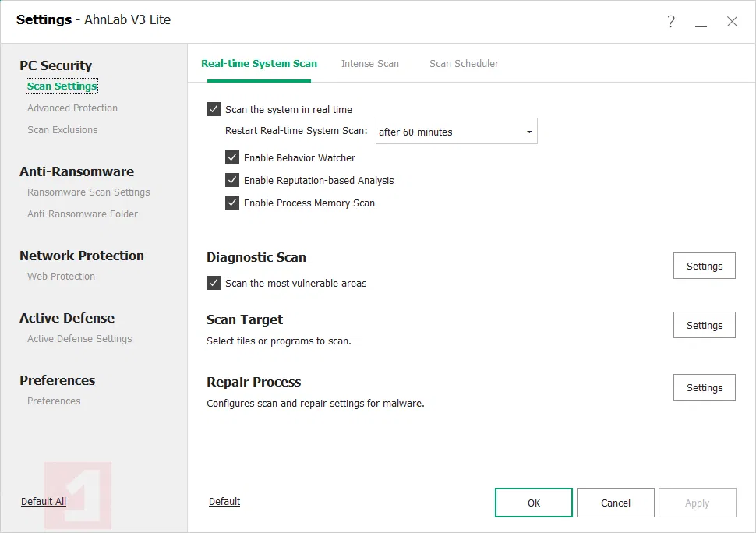Open Scan Target Settings button
Image resolution: width=756 pixels, height=533 pixels.
(704, 325)
